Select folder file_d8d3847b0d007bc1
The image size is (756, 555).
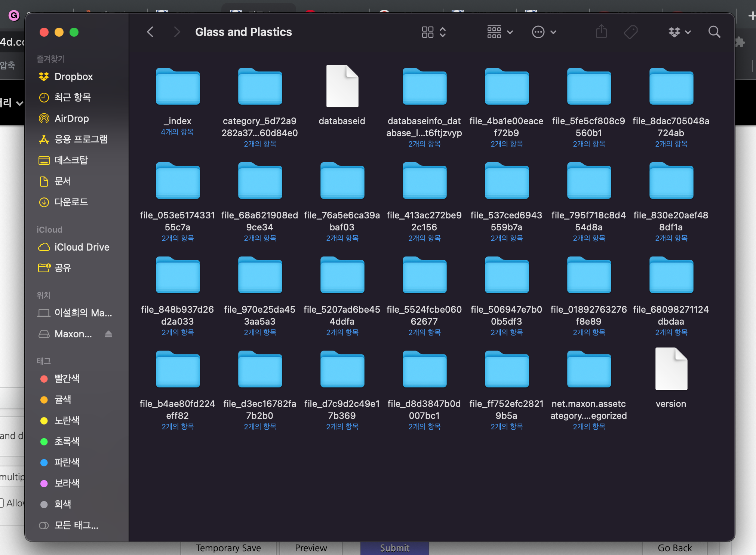424,370
